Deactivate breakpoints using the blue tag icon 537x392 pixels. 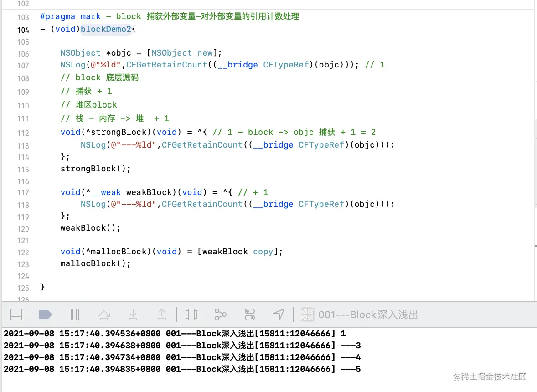click(x=45, y=315)
